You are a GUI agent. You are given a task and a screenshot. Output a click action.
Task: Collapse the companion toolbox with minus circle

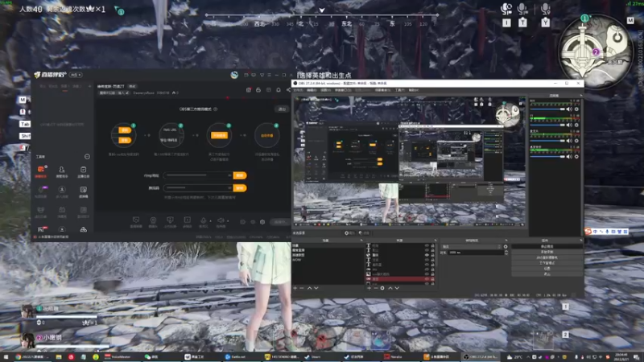point(87,156)
